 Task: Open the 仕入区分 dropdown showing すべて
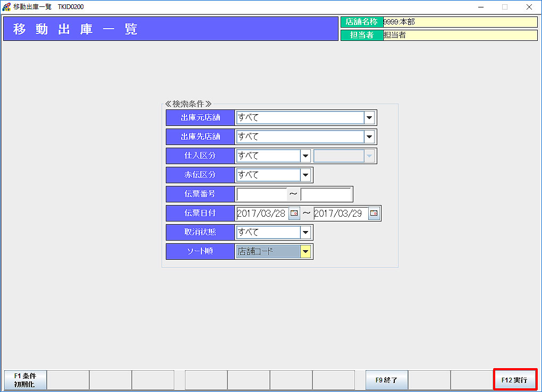(305, 156)
